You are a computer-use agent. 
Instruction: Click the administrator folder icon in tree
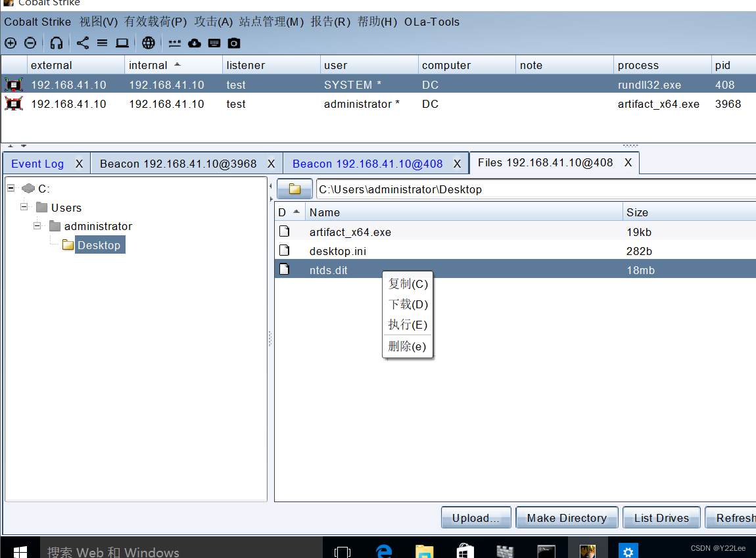[55, 226]
